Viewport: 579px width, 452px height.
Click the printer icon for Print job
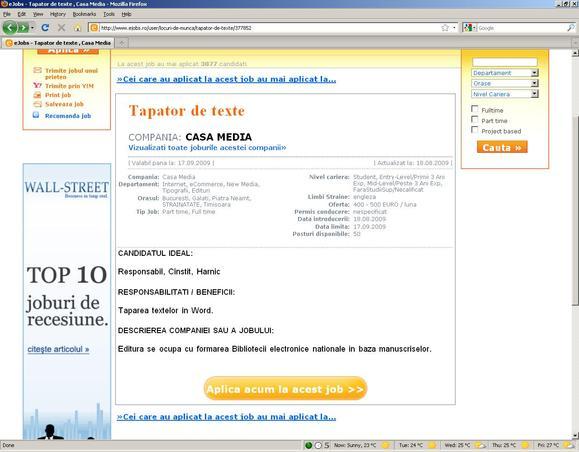37,95
